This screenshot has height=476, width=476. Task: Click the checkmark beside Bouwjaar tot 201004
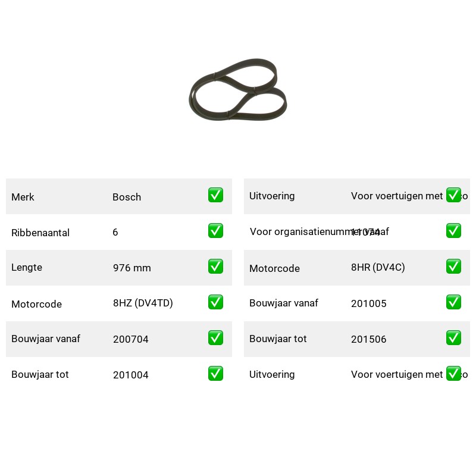(x=215, y=374)
